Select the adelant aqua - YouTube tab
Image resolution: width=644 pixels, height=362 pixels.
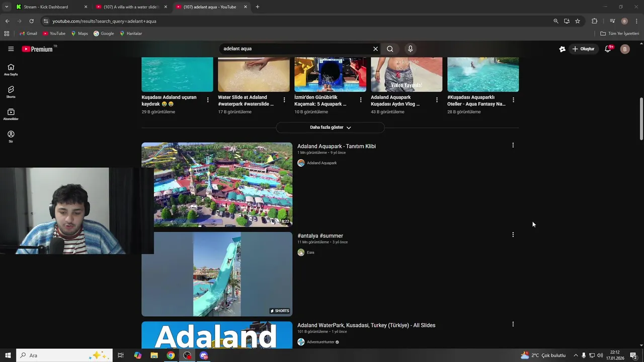pos(210,7)
